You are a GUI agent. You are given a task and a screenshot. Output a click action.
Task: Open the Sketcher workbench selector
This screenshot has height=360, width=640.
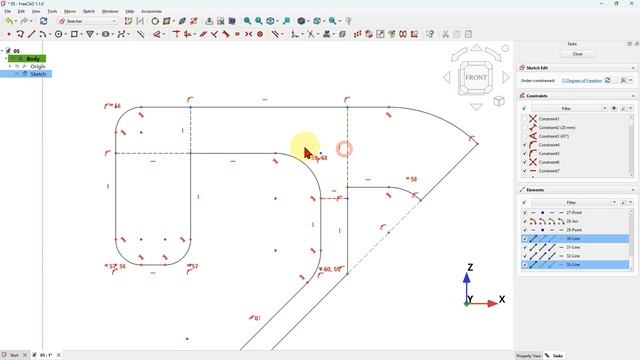[x=88, y=21]
